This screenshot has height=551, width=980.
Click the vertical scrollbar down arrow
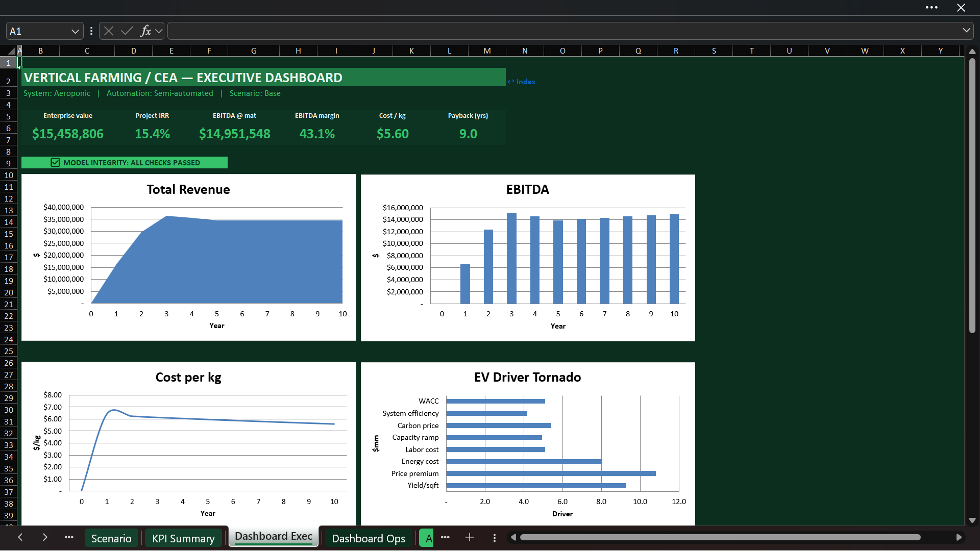(972, 520)
